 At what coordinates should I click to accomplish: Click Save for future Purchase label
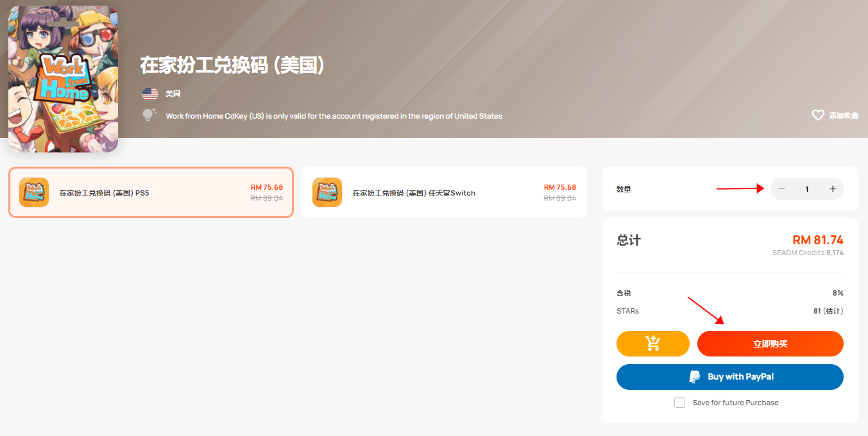coord(736,403)
